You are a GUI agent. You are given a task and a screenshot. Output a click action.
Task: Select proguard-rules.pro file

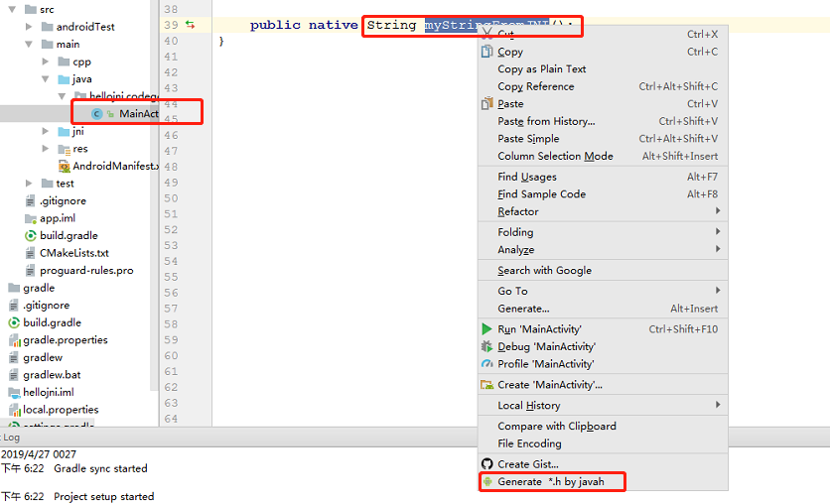pos(86,270)
